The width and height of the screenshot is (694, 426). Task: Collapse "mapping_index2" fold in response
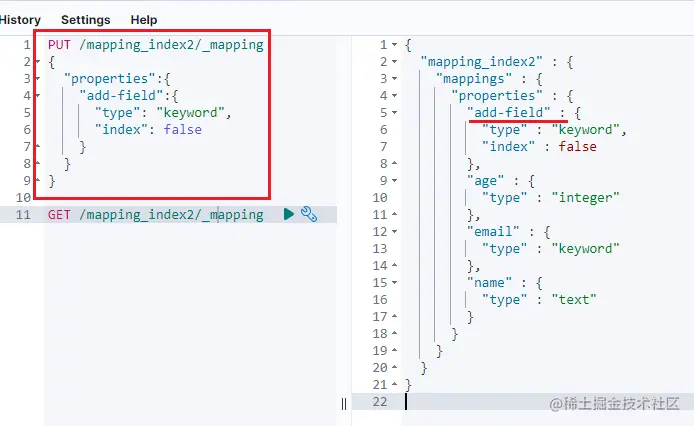394,62
